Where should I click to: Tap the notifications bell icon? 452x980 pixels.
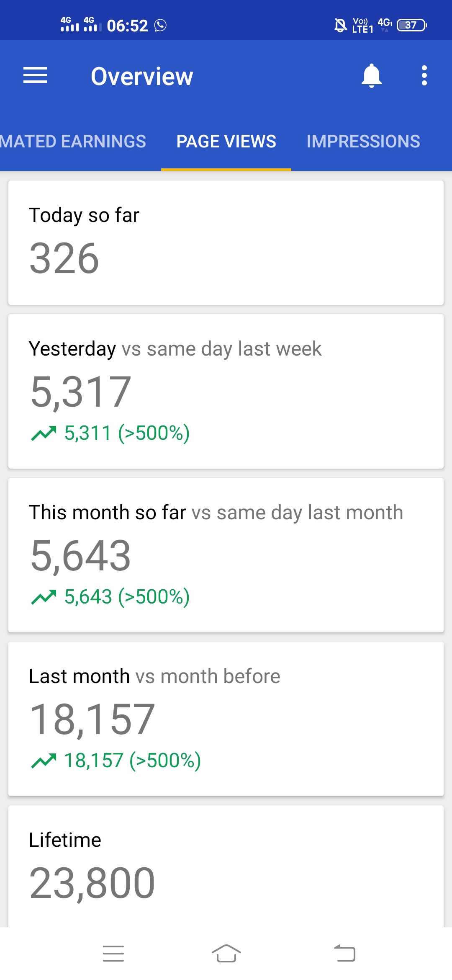(371, 76)
